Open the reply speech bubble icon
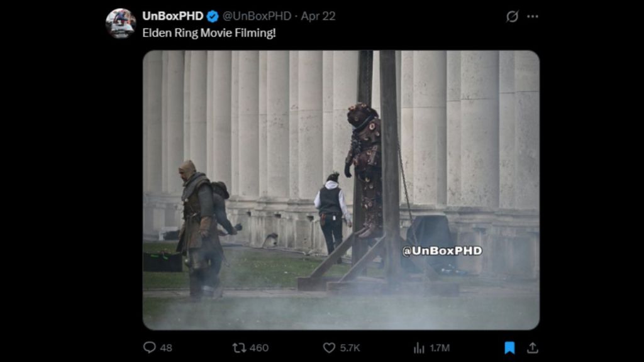Screen dimensions: 644x362 point(150,347)
